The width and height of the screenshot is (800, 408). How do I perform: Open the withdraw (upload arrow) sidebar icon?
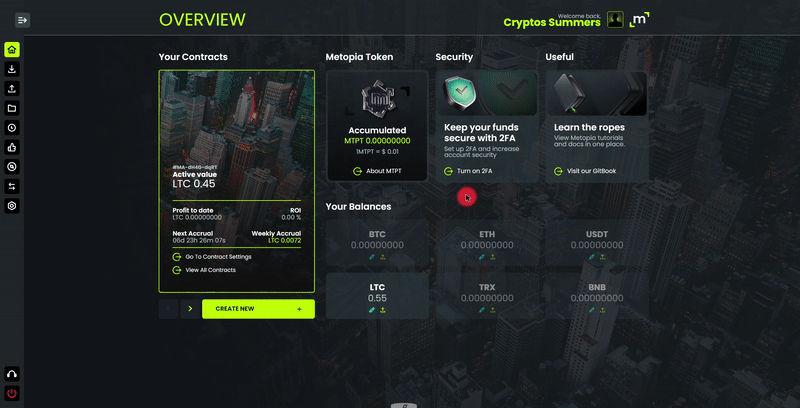coord(12,89)
